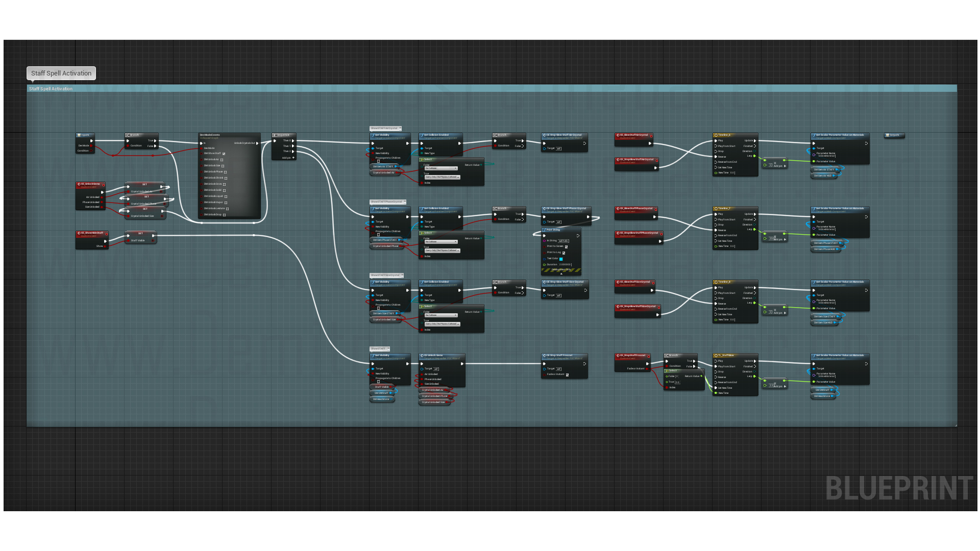
Task: Open False dropdown in Air crystal Select node
Action: 441,168
